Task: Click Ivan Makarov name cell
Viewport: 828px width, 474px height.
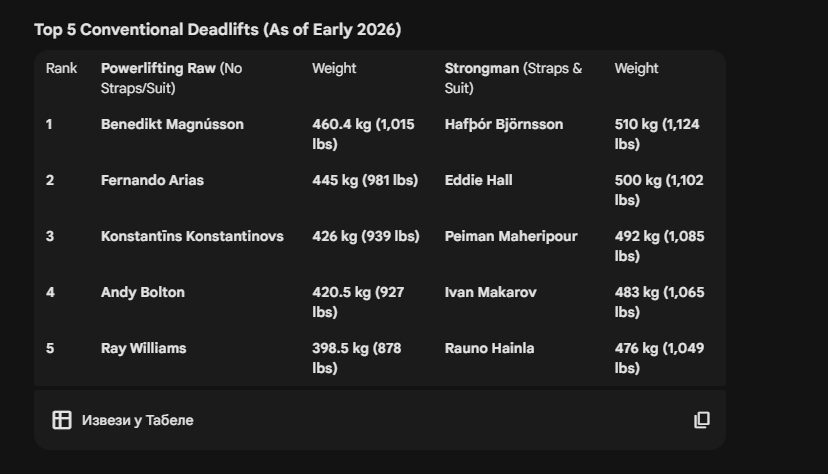Action: (490, 292)
